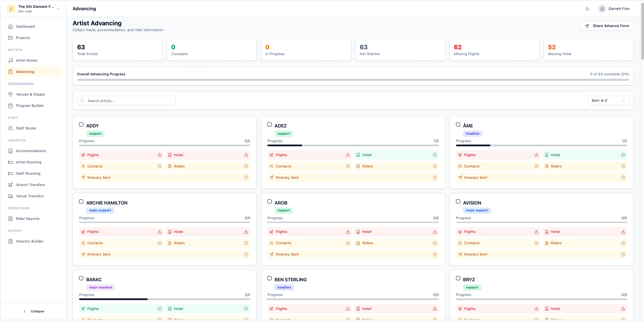Open Garrett Finn user menu
Viewport: 644px width, 322px height.
[x=614, y=9]
